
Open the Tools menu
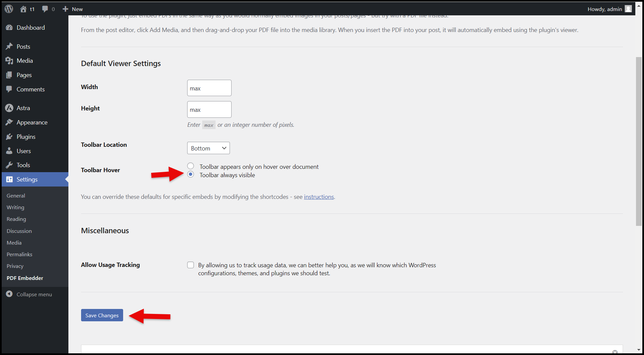pyautogui.click(x=23, y=165)
